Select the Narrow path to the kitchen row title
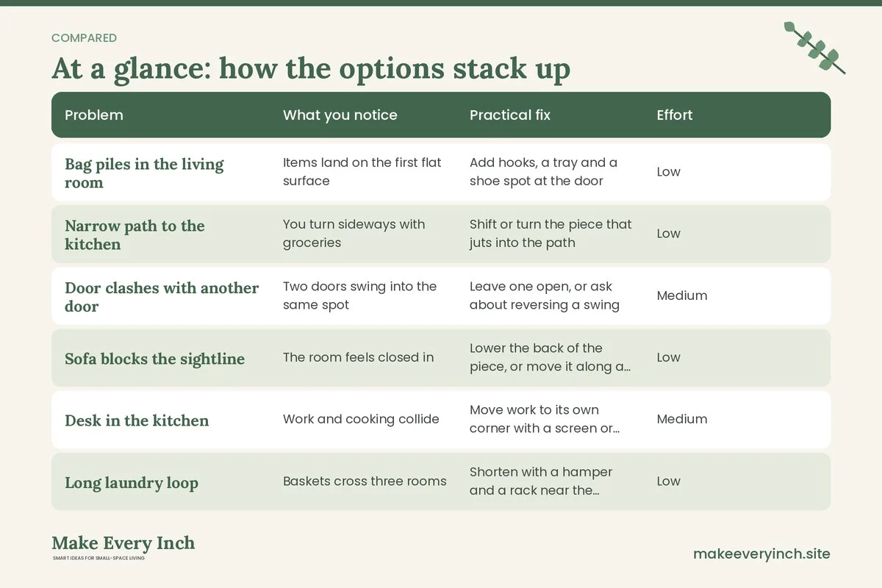This screenshot has width=882, height=588. (x=135, y=234)
